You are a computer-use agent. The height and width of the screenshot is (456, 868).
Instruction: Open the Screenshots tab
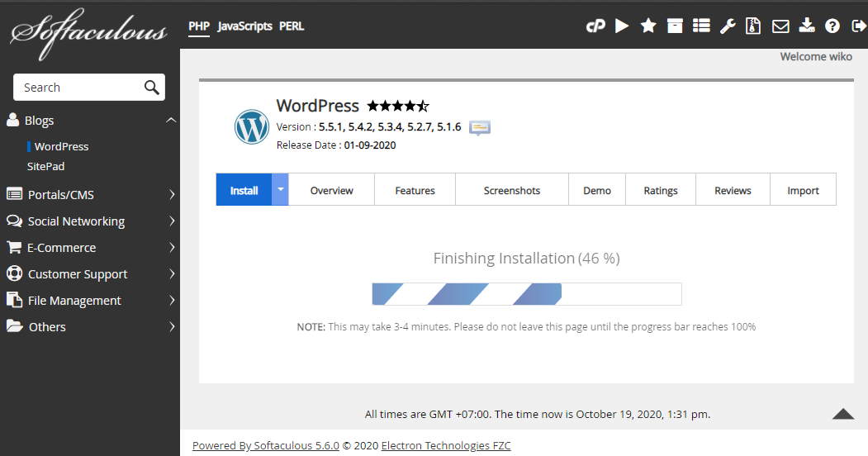pos(512,190)
